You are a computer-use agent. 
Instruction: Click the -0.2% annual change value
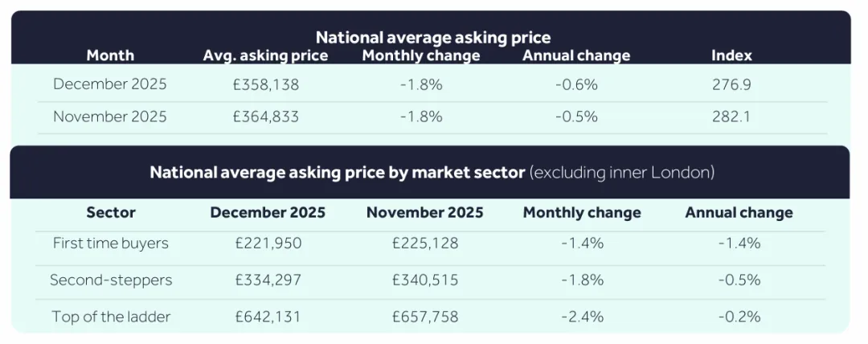[x=739, y=317]
